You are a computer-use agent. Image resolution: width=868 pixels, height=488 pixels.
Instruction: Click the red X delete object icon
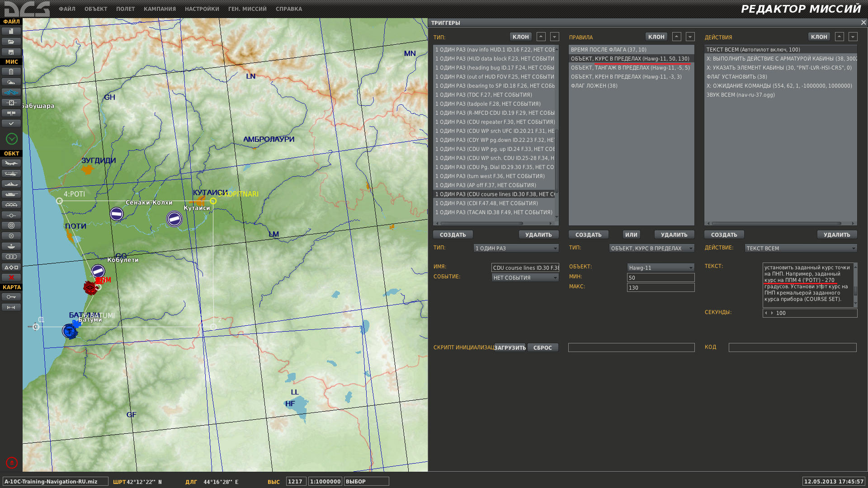(11, 277)
